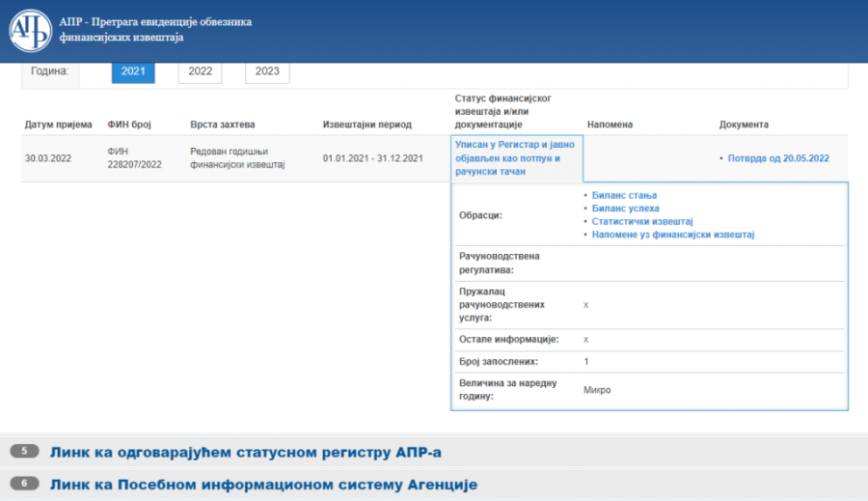Click the 'Датум пријема' column header
Image resolution: width=868 pixels, height=501 pixels.
pos(58,125)
